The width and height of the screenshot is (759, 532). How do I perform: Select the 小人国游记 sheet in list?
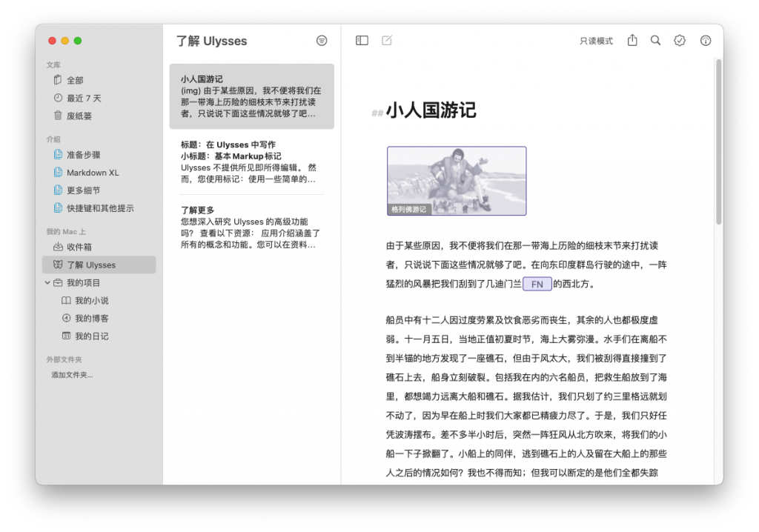point(252,96)
